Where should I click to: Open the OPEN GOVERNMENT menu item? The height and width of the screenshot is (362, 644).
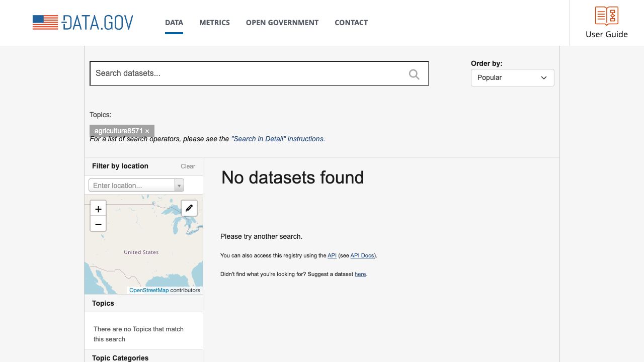tap(282, 23)
